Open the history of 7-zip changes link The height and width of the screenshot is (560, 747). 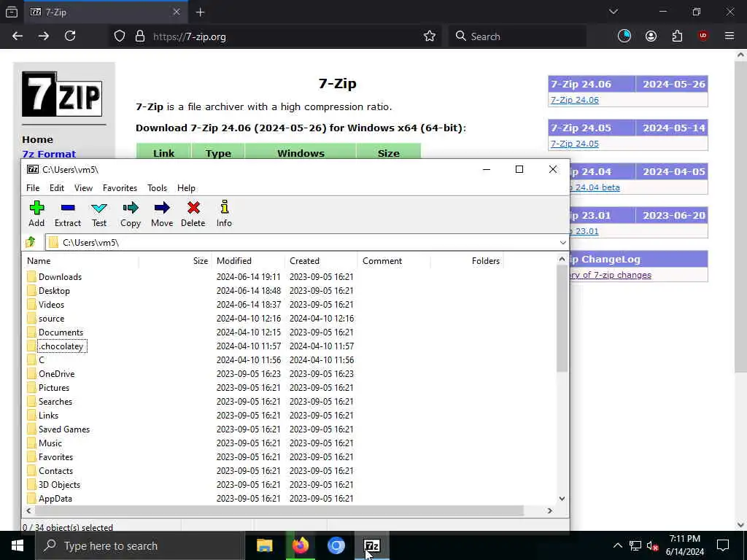tap(611, 275)
